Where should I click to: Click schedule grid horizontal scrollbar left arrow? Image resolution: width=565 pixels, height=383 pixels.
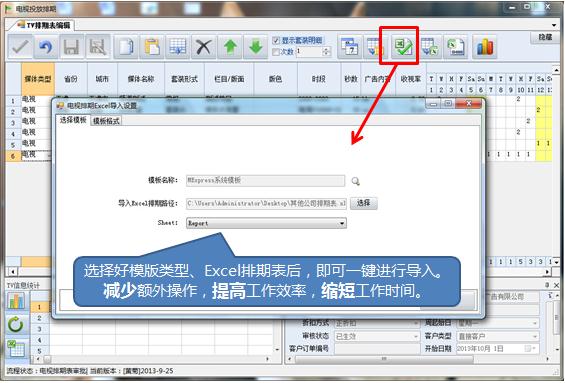coord(13,272)
